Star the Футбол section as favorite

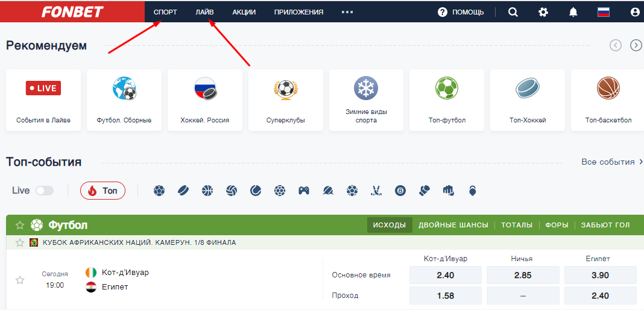tap(20, 226)
